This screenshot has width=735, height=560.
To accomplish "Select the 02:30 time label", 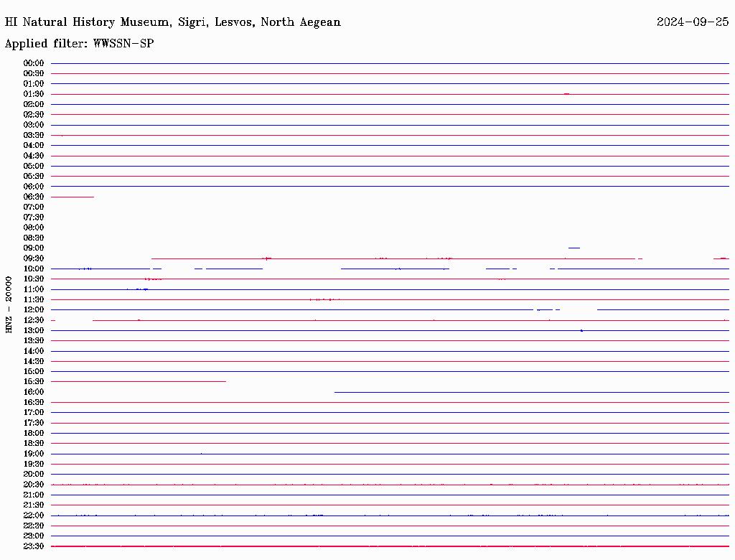I will coord(34,115).
